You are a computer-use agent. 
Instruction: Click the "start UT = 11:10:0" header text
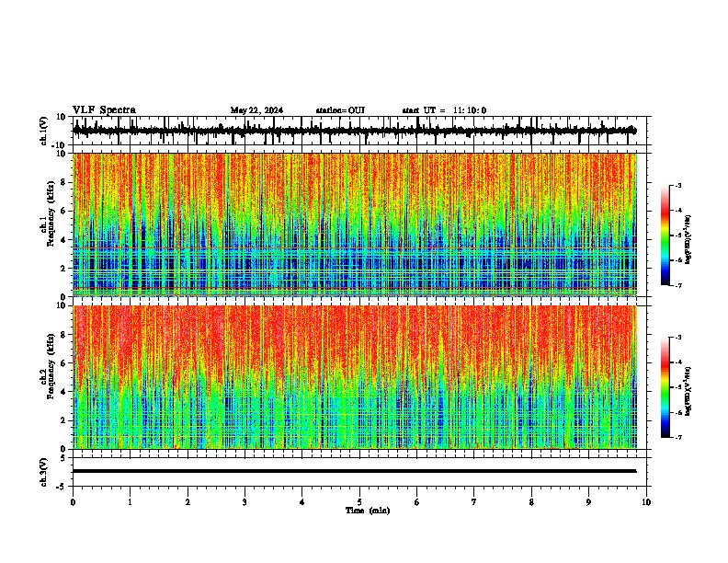[x=444, y=110]
